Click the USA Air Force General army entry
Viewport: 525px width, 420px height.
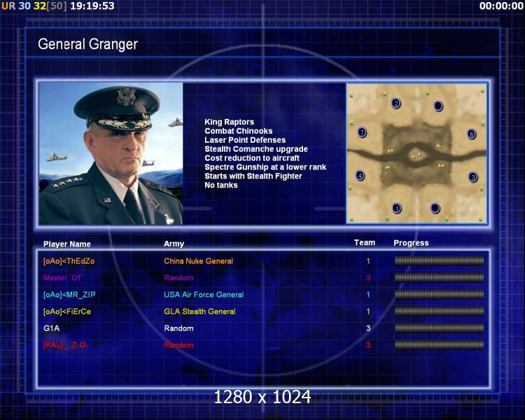(204, 295)
